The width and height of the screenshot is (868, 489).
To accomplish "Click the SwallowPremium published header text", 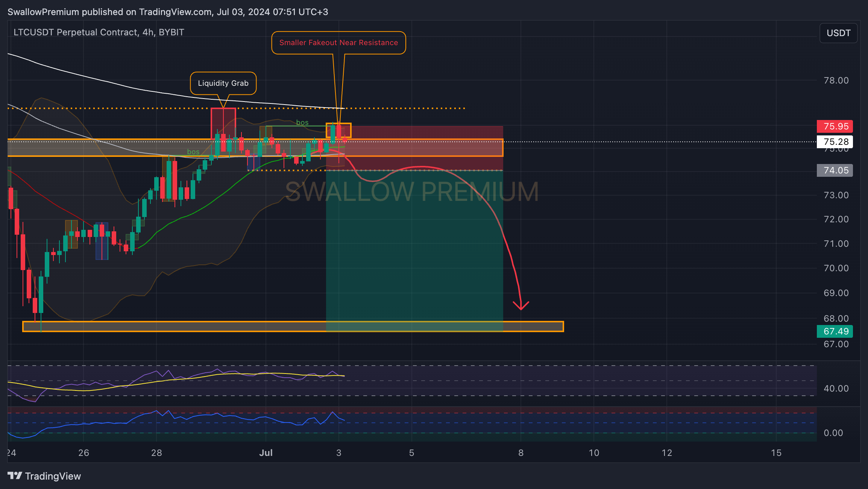I will (168, 12).
